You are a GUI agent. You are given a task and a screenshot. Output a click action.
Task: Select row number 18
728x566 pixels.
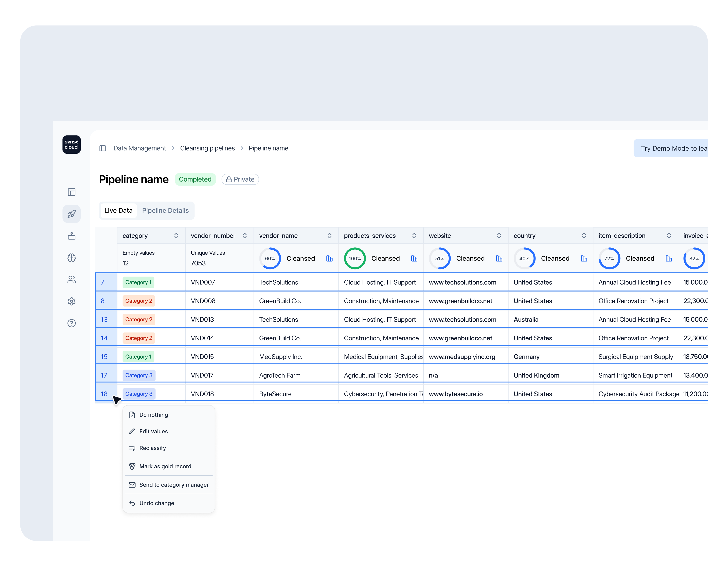[x=106, y=394]
